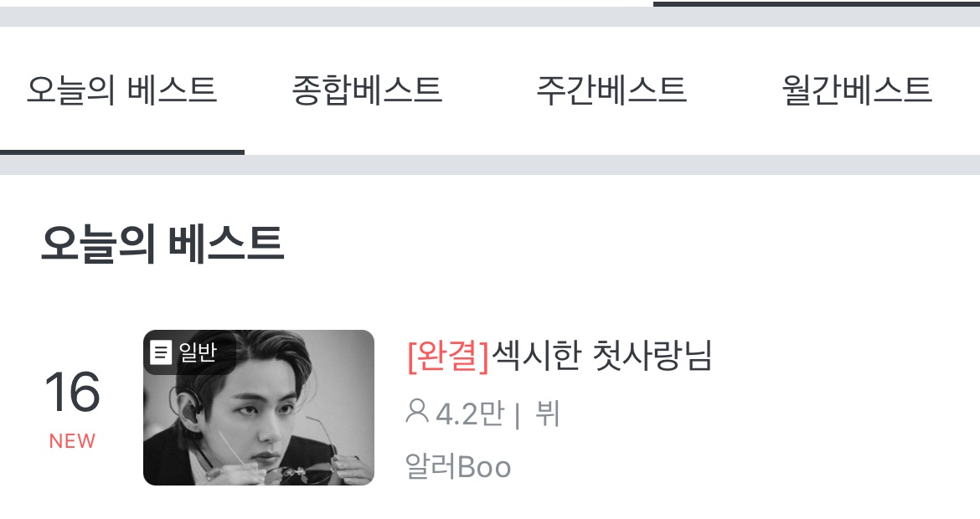The image size is (980, 519).
Task: Open author 알러Boo profile
Action: pyautogui.click(x=458, y=466)
